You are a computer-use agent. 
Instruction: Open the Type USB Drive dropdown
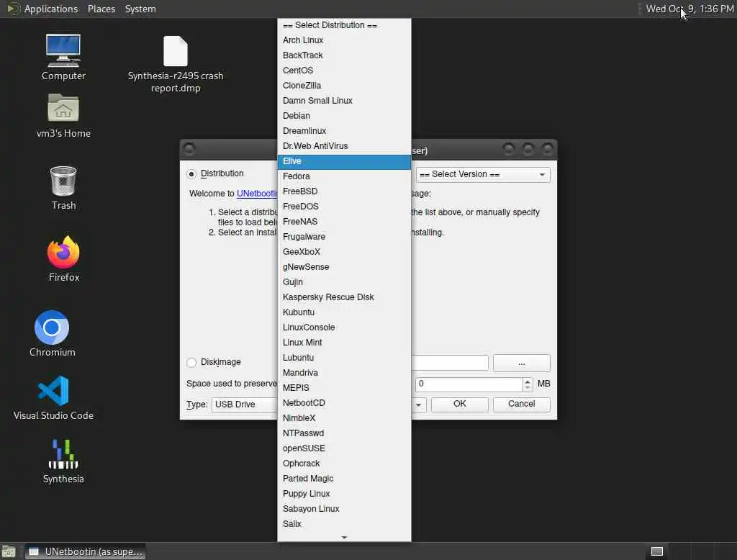[x=245, y=405]
